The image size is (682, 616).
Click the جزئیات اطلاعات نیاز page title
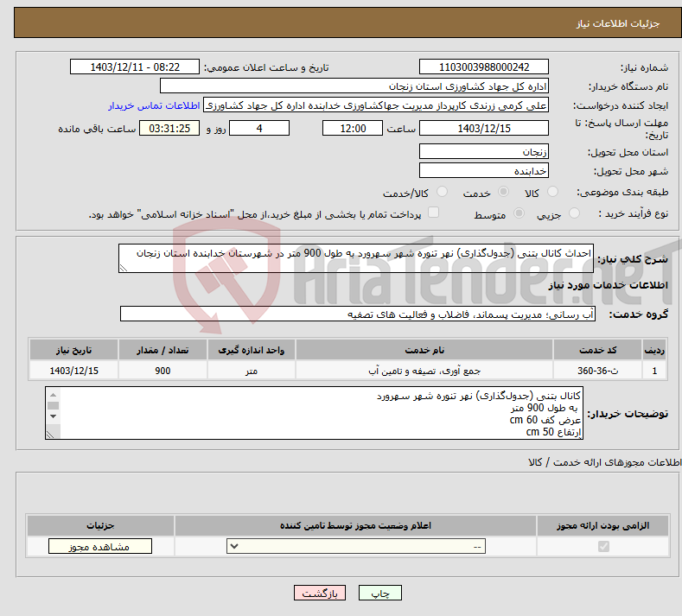coord(618,23)
